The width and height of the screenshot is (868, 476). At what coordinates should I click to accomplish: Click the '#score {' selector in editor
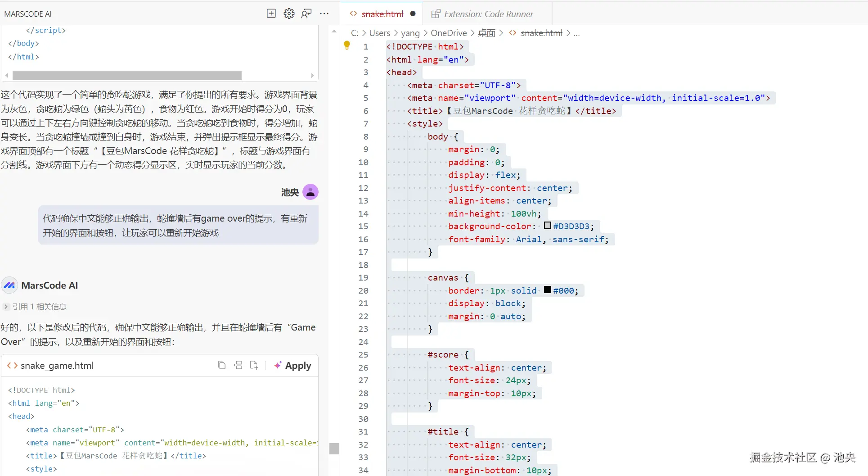coord(448,354)
